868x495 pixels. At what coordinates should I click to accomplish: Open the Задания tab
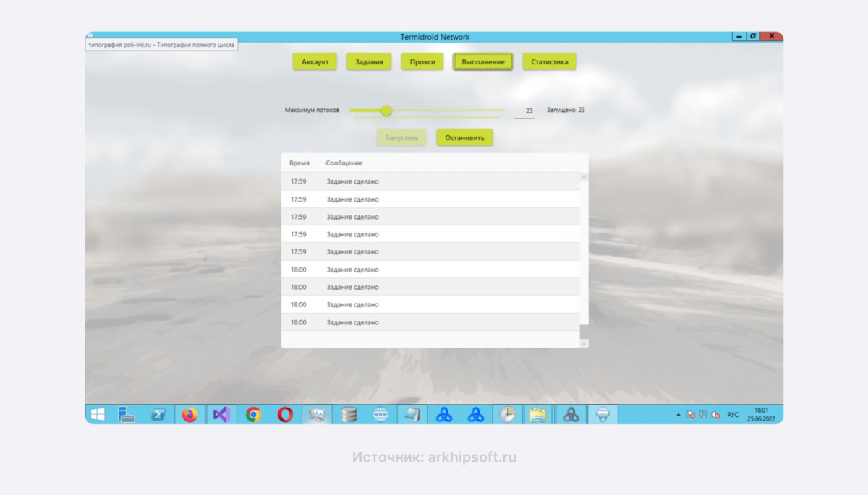[x=369, y=62]
